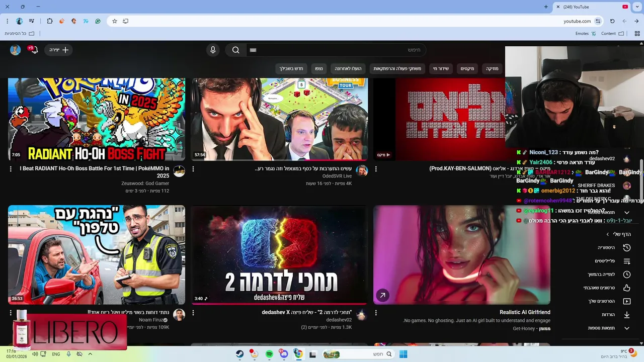Click the Get-Honey sponsor link
The width and height of the screenshot is (644, 362).
[x=524, y=328]
